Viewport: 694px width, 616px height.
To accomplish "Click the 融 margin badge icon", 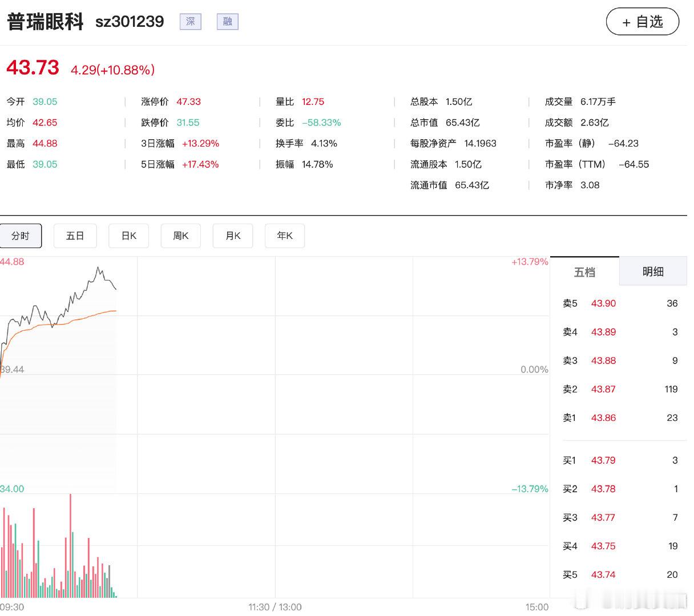I will coord(228,22).
